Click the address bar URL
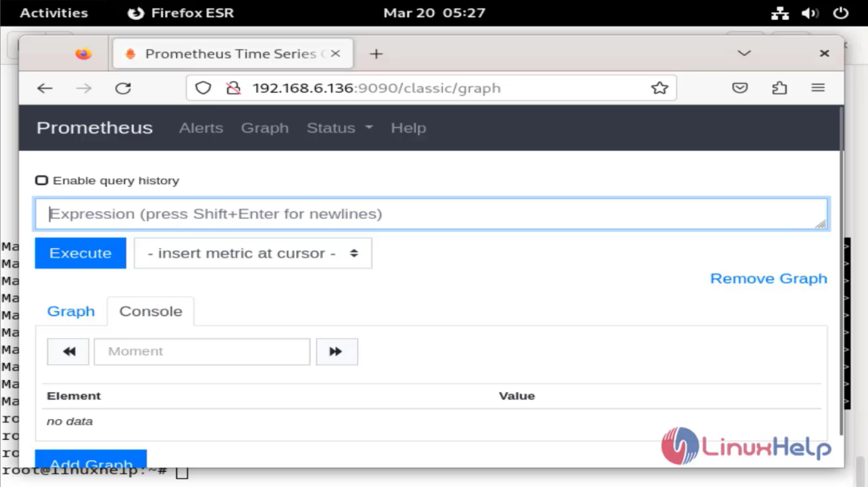The width and height of the screenshot is (868, 487). [x=376, y=88]
